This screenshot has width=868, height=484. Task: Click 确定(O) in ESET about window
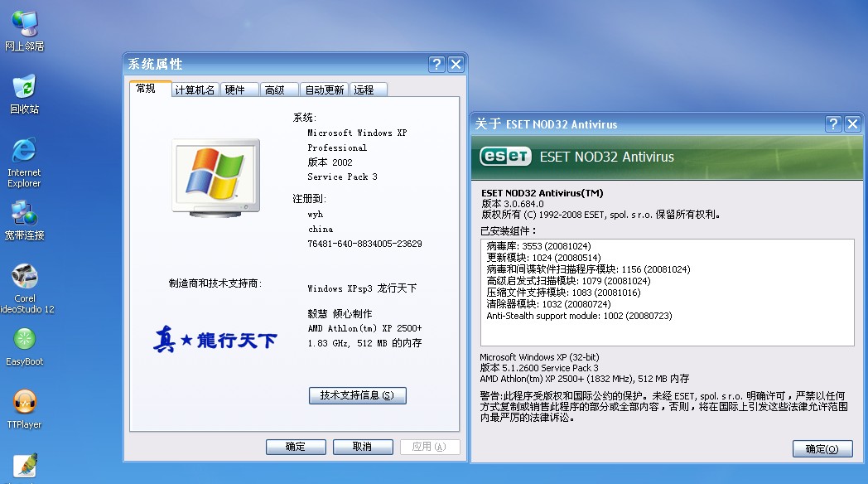click(x=822, y=449)
